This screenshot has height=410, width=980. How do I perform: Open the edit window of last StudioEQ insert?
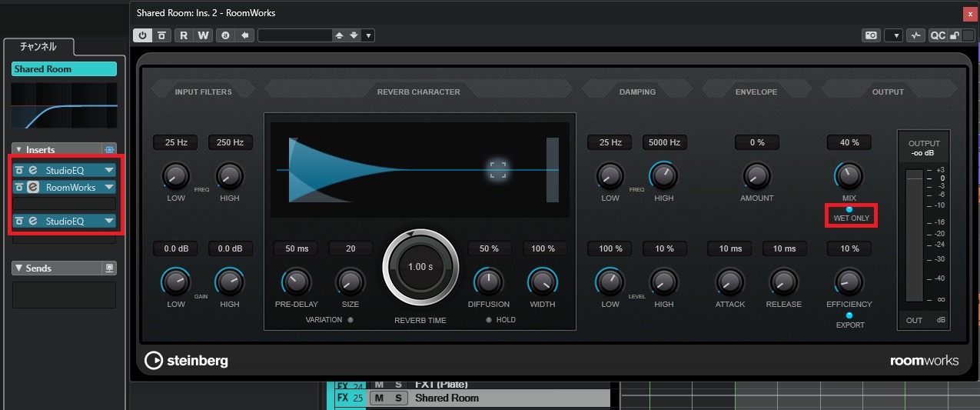pos(33,222)
